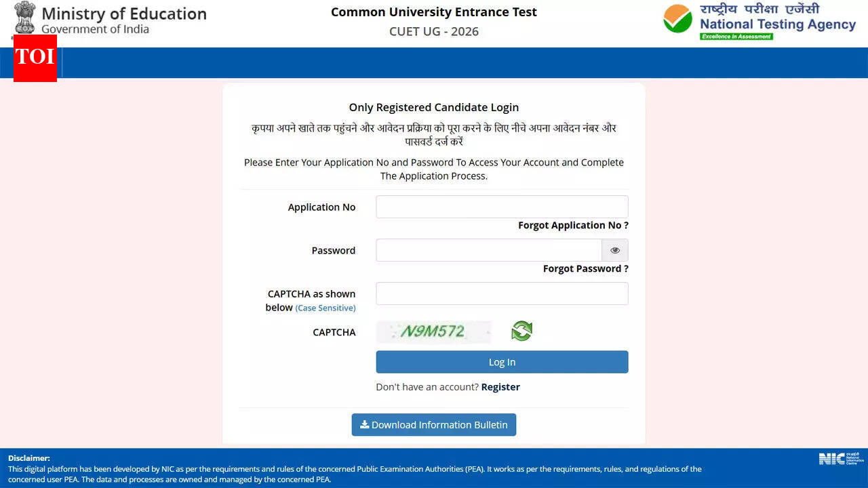Image resolution: width=868 pixels, height=488 pixels.
Task: Click the (Case Sensitive) label
Action: 325,308
